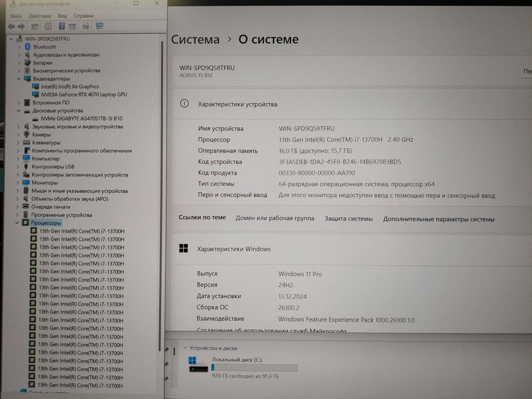Expand the Клавиатуры category
The height and width of the screenshot is (399, 532).
(19, 142)
